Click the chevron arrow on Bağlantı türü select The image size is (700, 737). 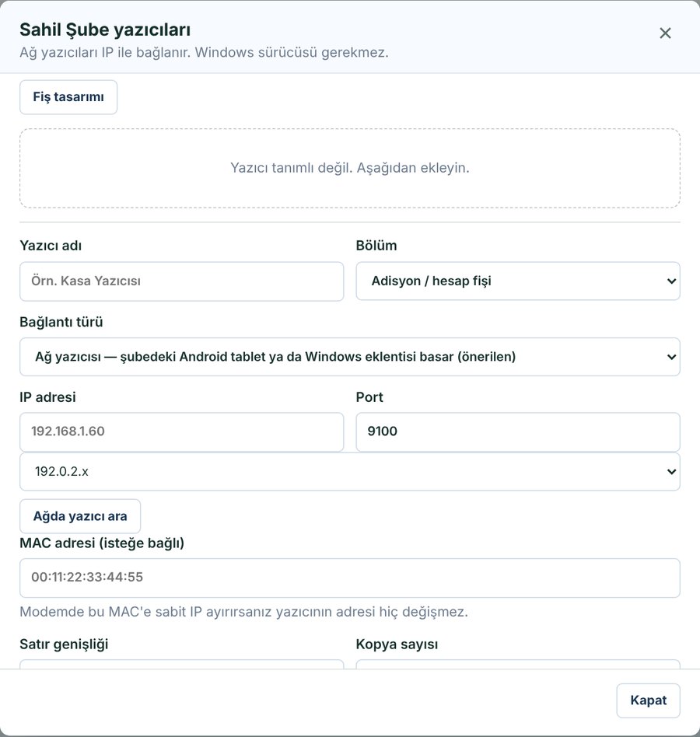(x=671, y=357)
